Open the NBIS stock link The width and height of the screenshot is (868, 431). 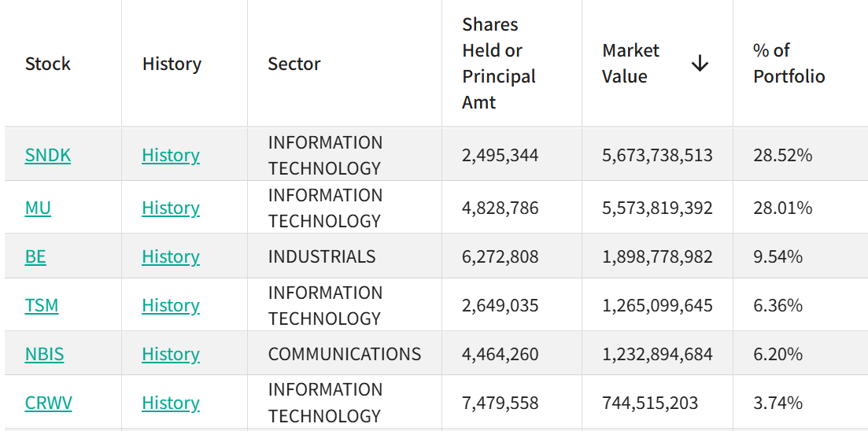44,354
